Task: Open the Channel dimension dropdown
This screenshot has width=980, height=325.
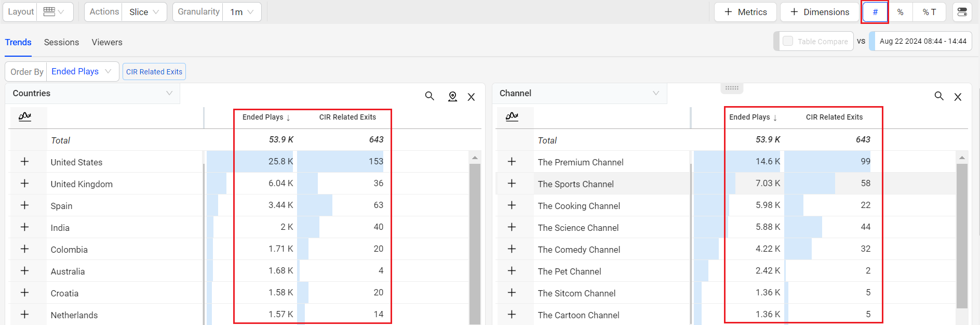Action: (x=579, y=93)
